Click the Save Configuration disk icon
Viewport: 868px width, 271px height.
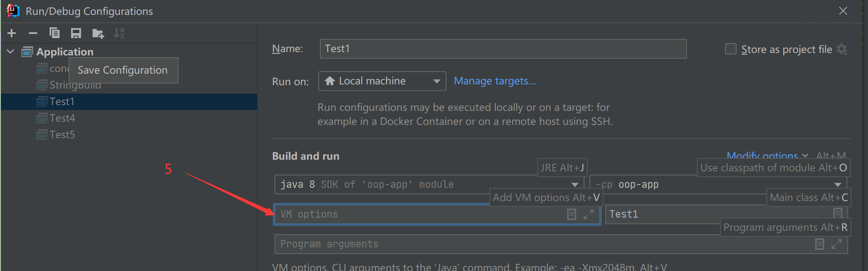tap(76, 33)
